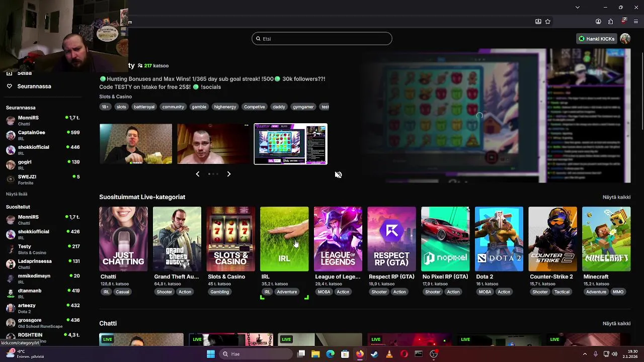Click the Hanki KICKs button
This screenshot has width=644, height=362.
click(597, 39)
